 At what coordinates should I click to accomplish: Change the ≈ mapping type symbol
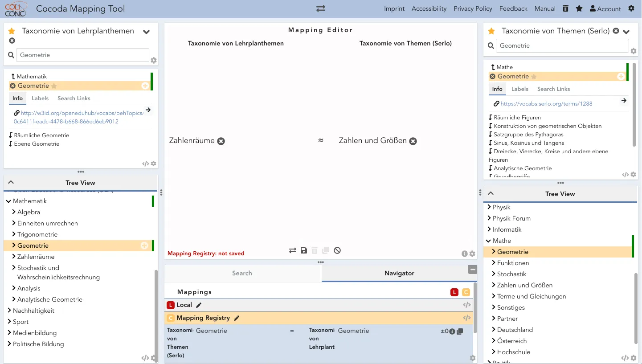click(x=320, y=141)
